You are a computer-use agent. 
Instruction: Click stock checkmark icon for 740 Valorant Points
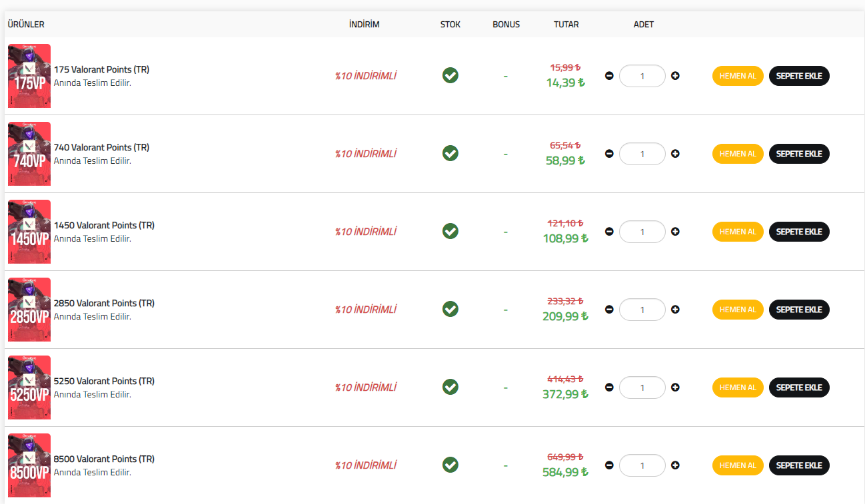(x=450, y=153)
